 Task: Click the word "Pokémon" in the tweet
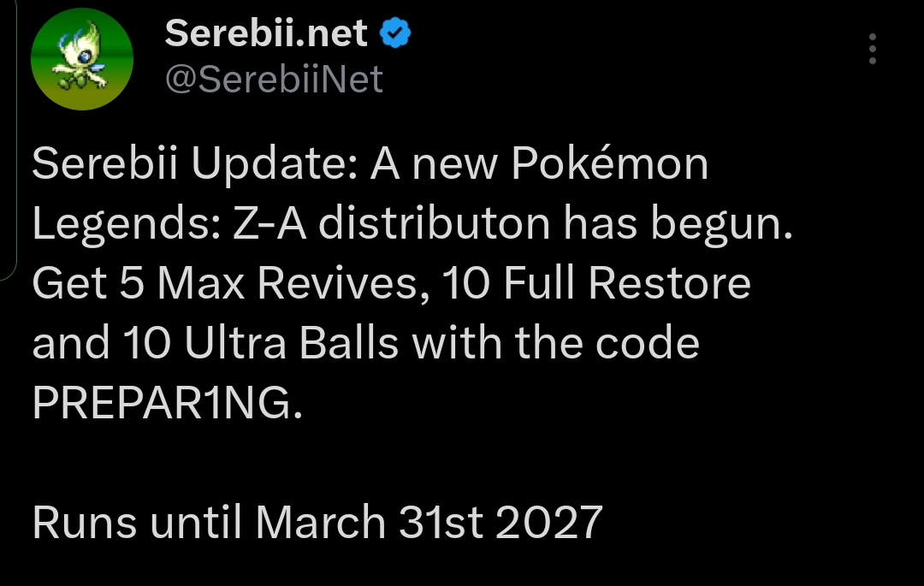point(609,164)
